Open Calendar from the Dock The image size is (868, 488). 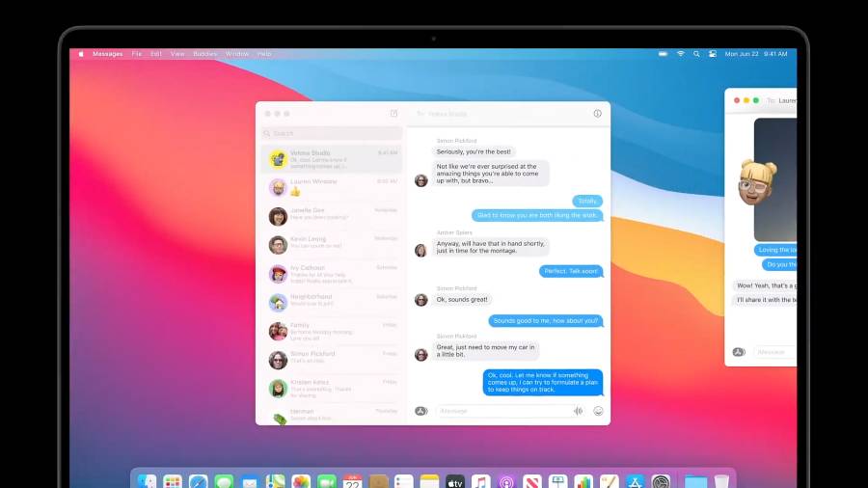[x=352, y=482]
